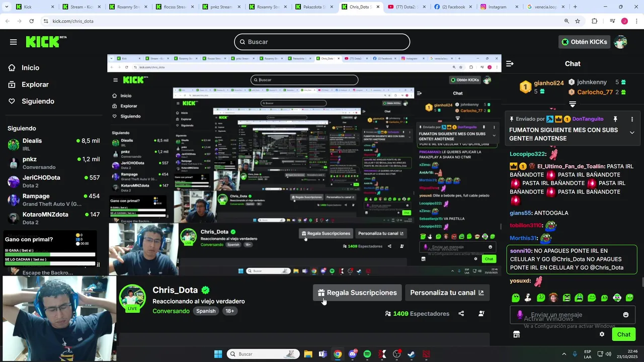Open KotaroMNZdota channel in following list
The height and width of the screenshot is (362, 644).
[53, 218]
